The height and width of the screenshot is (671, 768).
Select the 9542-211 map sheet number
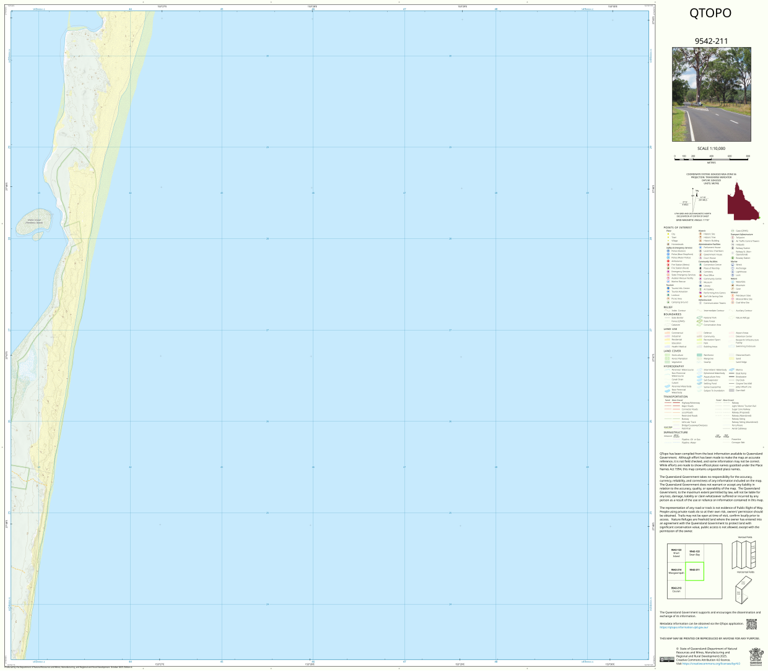[x=711, y=41]
